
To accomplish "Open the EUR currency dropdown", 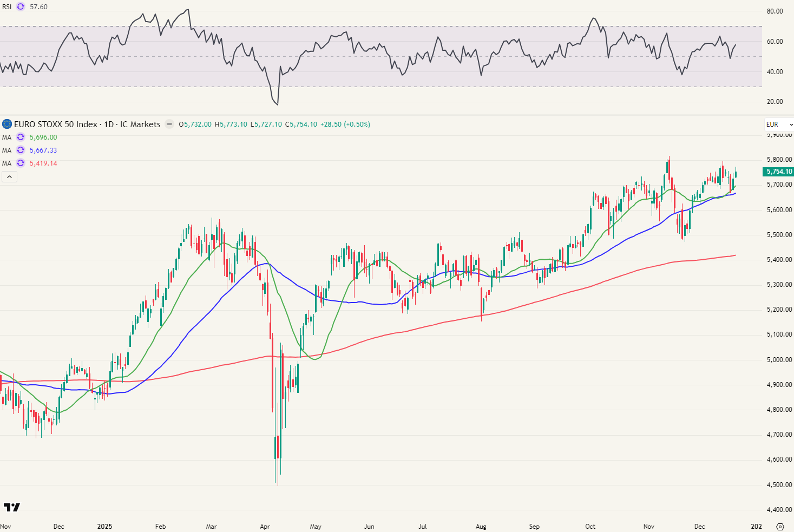I will (778, 124).
